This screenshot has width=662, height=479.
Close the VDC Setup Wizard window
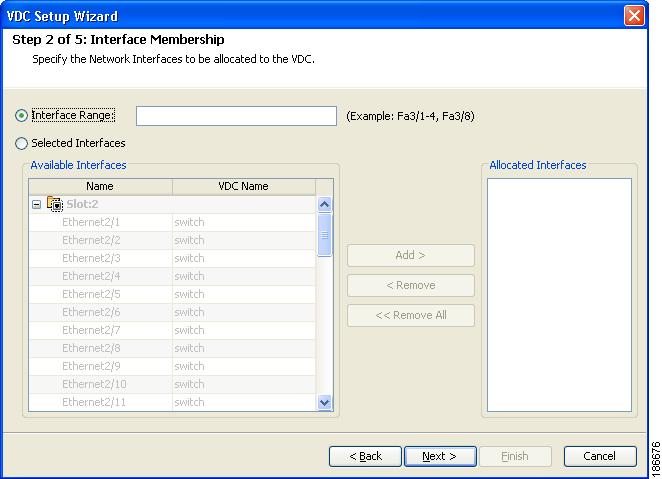tap(634, 16)
